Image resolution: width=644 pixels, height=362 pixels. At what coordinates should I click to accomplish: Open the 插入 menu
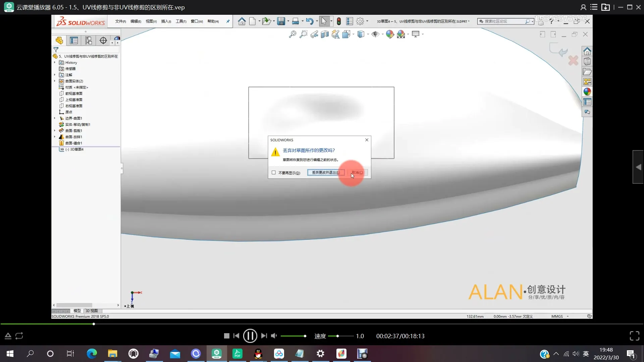(166, 21)
